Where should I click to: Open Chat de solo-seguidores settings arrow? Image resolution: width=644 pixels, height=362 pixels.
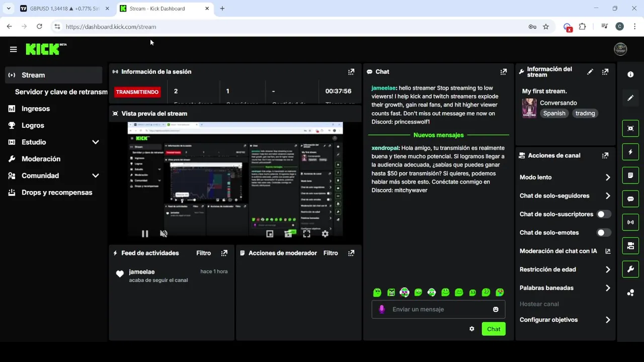(x=608, y=196)
